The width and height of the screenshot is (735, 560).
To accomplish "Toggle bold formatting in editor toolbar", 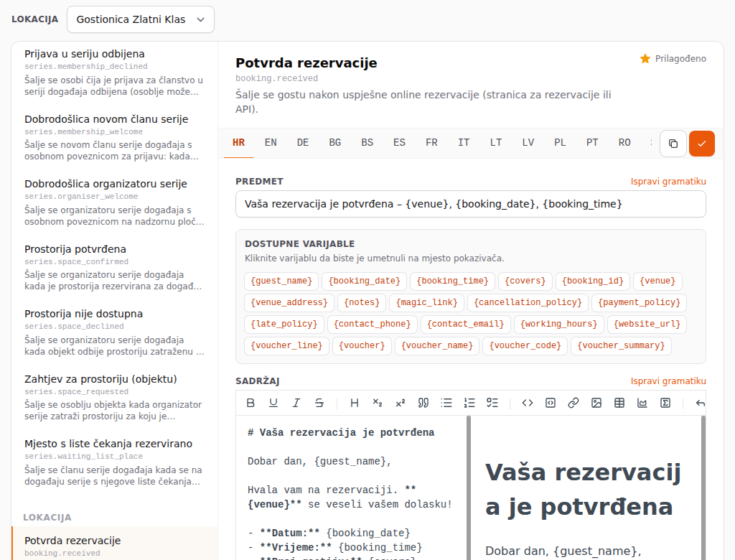I will pyautogui.click(x=251, y=403).
